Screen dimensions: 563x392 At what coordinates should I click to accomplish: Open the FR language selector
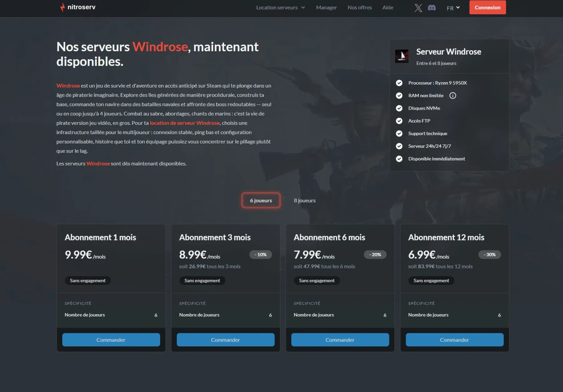pos(453,8)
